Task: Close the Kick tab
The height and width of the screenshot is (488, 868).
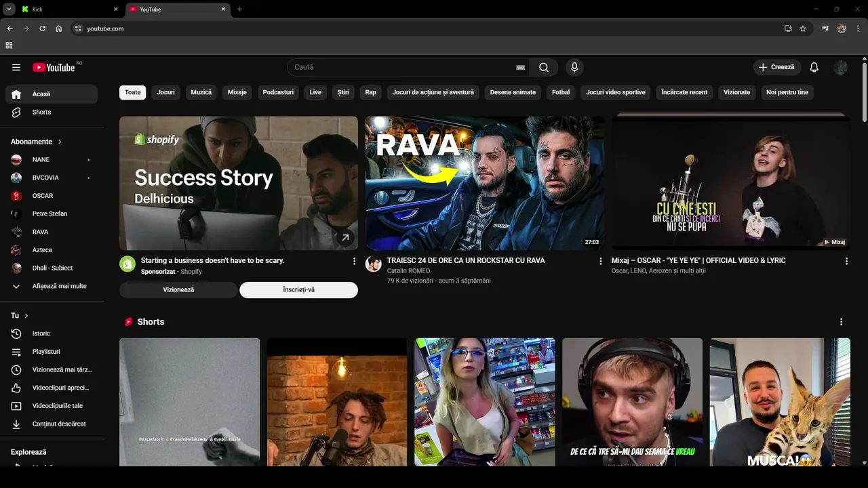Action: tap(115, 9)
